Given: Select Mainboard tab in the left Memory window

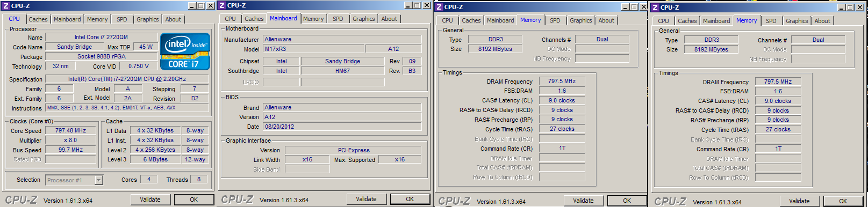Looking at the screenshot, I should pyautogui.click(x=500, y=20).
